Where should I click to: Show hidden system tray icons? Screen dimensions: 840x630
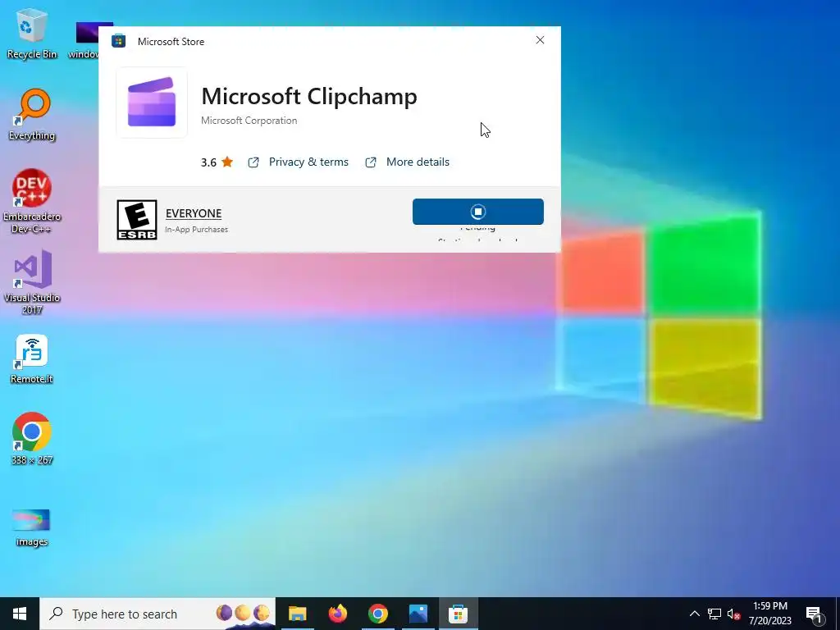[694, 614]
